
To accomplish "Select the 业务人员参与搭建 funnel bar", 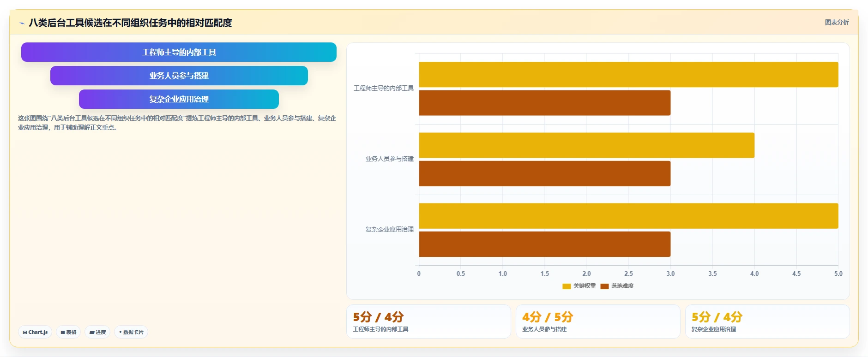I will point(179,76).
